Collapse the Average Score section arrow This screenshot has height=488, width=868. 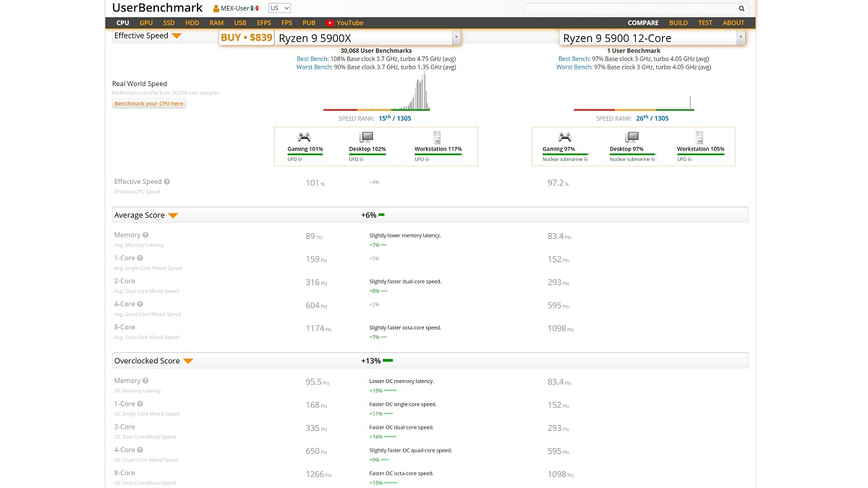[x=173, y=216]
